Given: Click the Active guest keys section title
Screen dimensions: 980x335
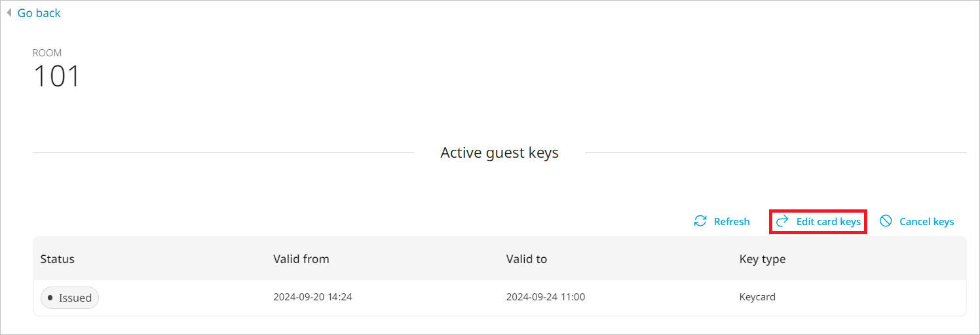Looking at the screenshot, I should 499,153.
